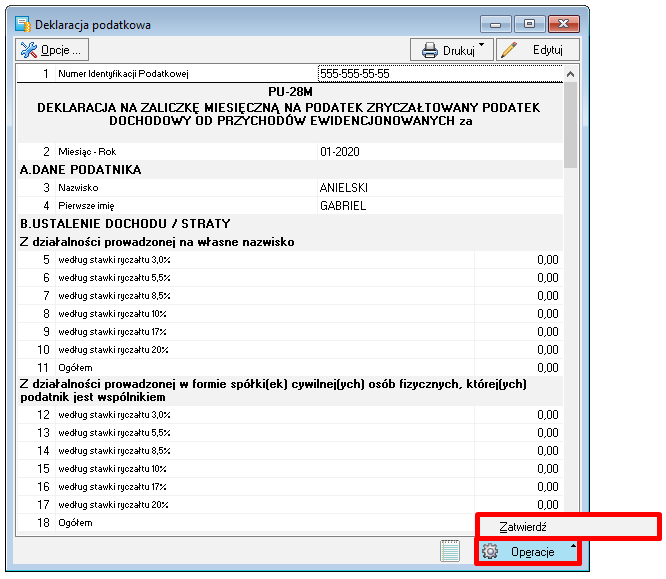Screen dimensions: 666x579
Task: Minimize the Deklaracja podatkowa window
Action: [x=496, y=24]
